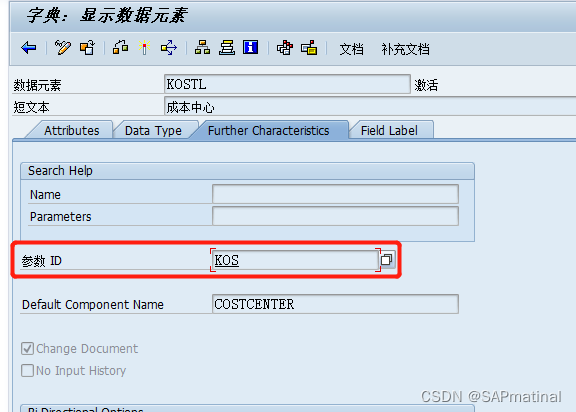The width and height of the screenshot is (576, 412).
Task: Click the blue info icon
Action: (x=251, y=48)
